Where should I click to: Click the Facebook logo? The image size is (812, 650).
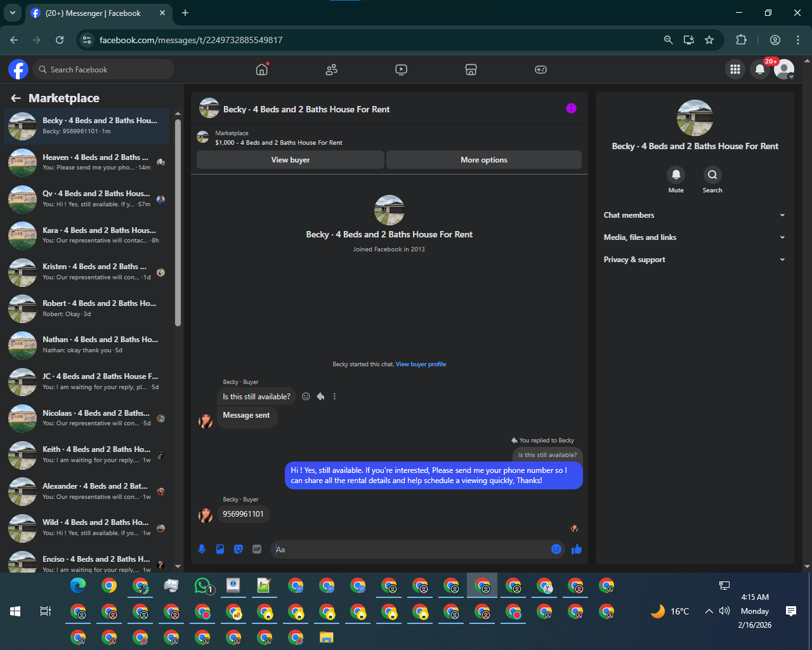click(18, 69)
